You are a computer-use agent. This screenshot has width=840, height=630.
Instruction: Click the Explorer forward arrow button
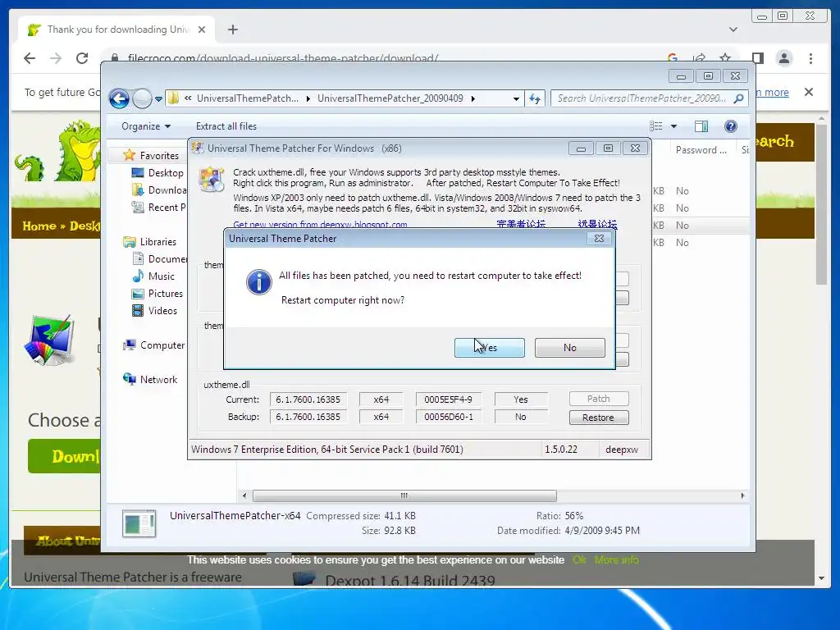click(x=142, y=98)
